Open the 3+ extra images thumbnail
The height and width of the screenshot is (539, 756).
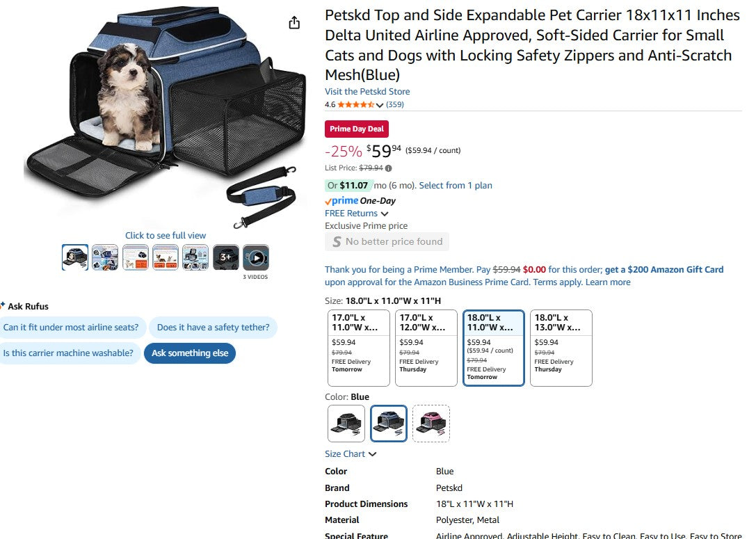[x=225, y=257]
